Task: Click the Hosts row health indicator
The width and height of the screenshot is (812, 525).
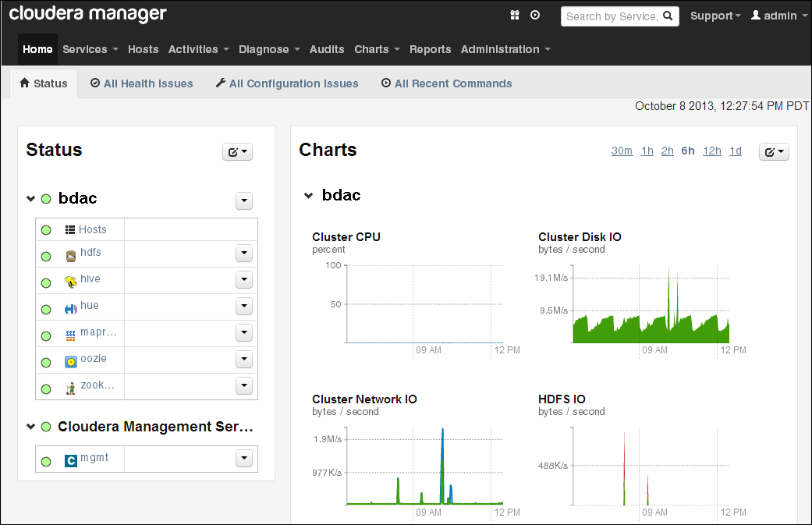Action: [46, 230]
